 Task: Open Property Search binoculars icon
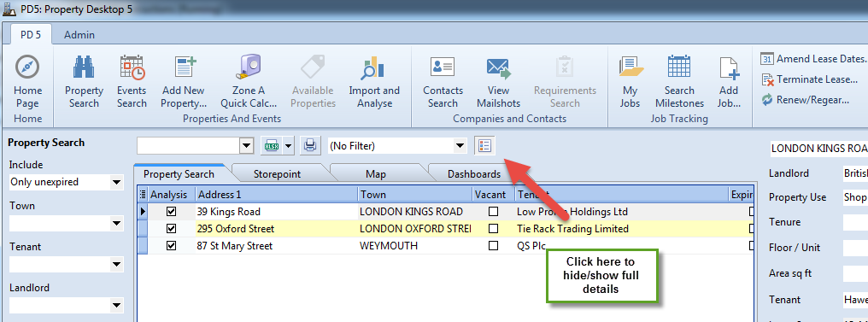point(84,67)
